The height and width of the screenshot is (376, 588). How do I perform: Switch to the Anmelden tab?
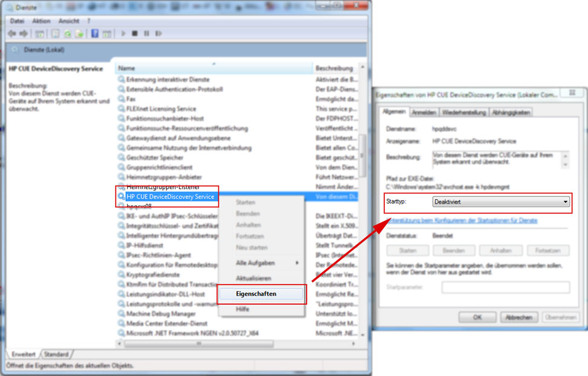pyautogui.click(x=423, y=112)
